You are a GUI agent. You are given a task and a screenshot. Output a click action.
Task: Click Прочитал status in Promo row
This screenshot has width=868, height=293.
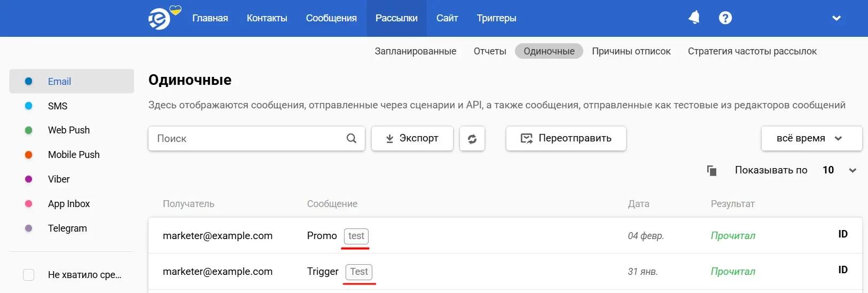coord(733,236)
